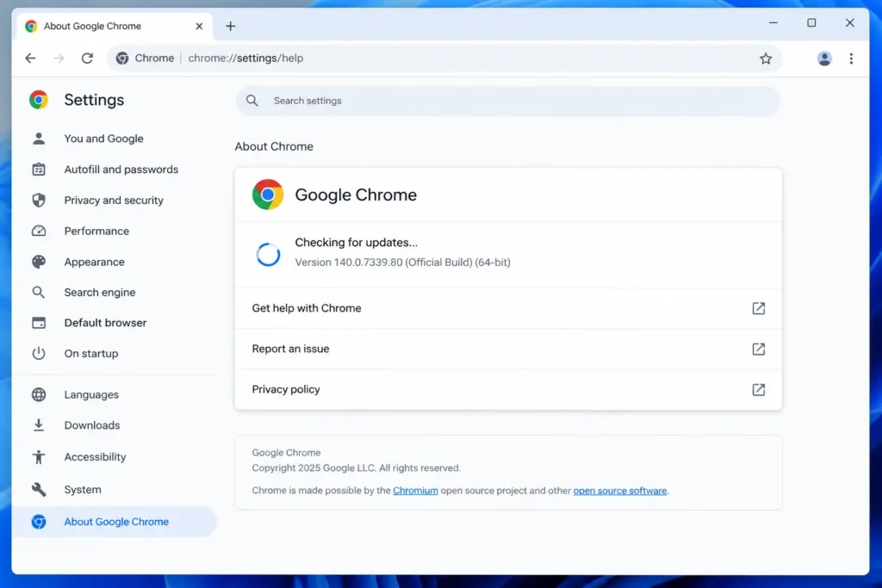Open external link icon for Get help

(x=758, y=308)
